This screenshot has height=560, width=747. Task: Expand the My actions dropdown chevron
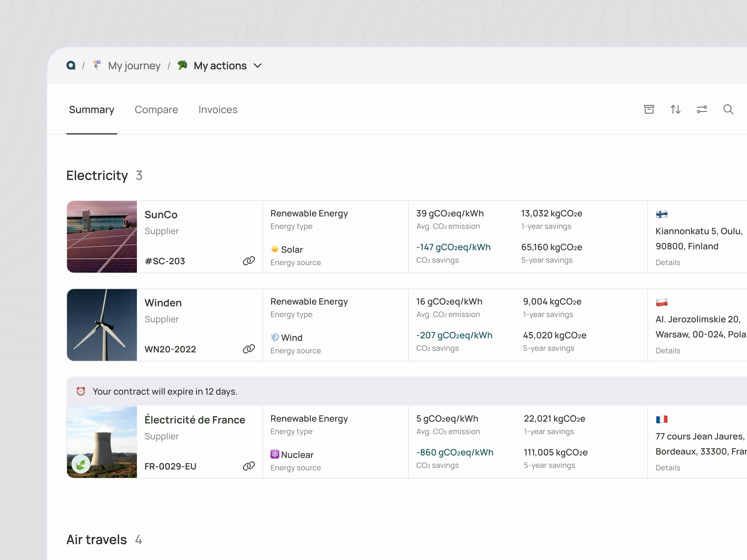258,66
